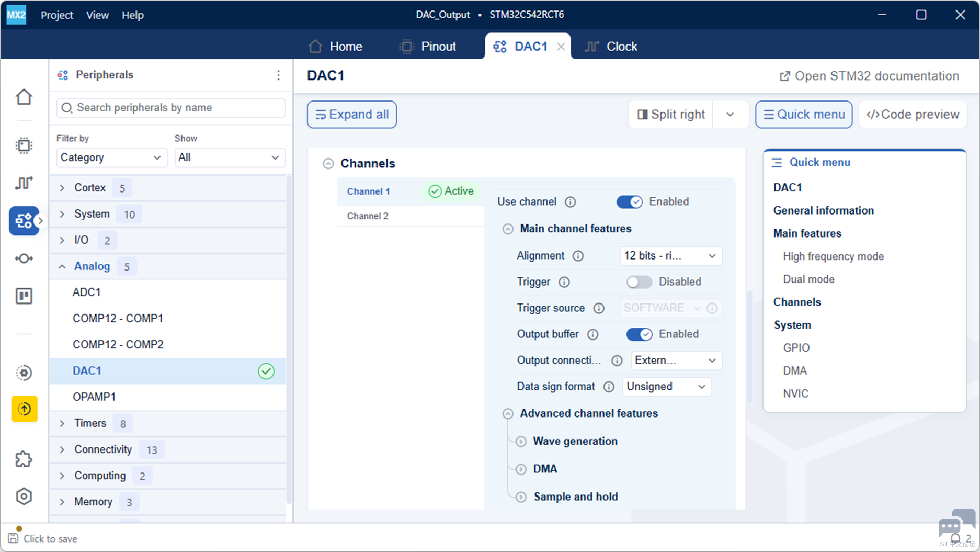The image size is (980, 552).
Task: Click the info icon next to Use channel
Action: pyautogui.click(x=571, y=202)
